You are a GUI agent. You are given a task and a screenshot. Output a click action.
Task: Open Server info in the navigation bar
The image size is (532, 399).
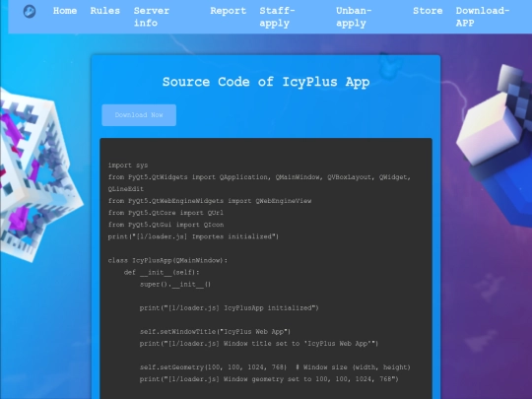(152, 17)
